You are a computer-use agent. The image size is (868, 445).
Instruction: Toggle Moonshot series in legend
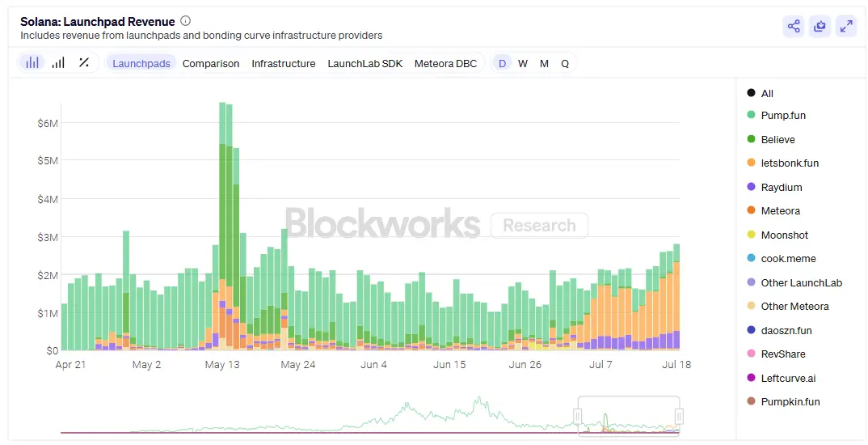coord(777,235)
